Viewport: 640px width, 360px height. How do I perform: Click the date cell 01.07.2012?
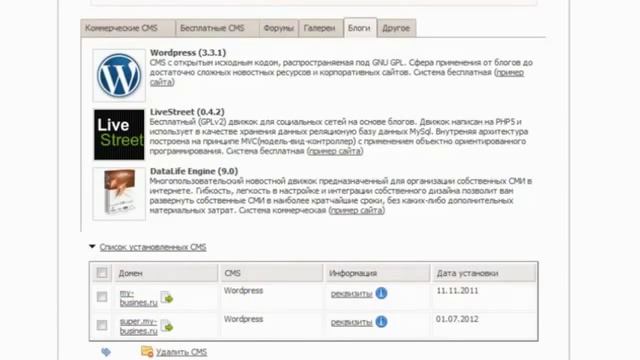(457, 319)
